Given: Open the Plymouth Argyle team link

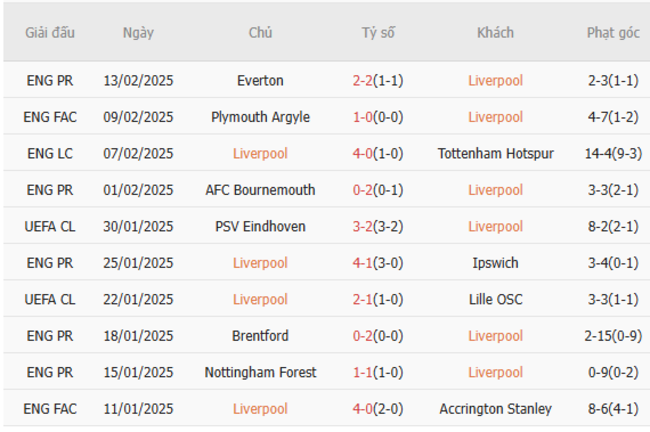Looking at the screenshot, I should pyautogui.click(x=260, y=117).
